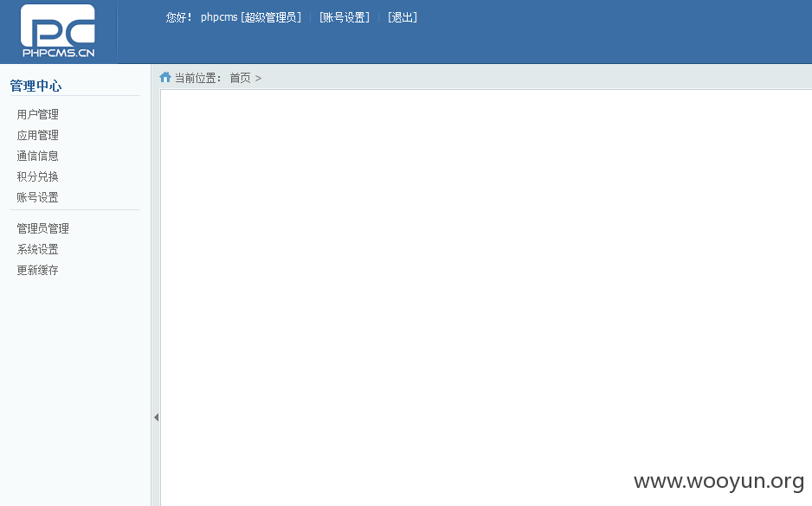This screenshot has width=812, height=506.
Task: Click the 当前位置 breadcrumb label
Action: point(198,78)
